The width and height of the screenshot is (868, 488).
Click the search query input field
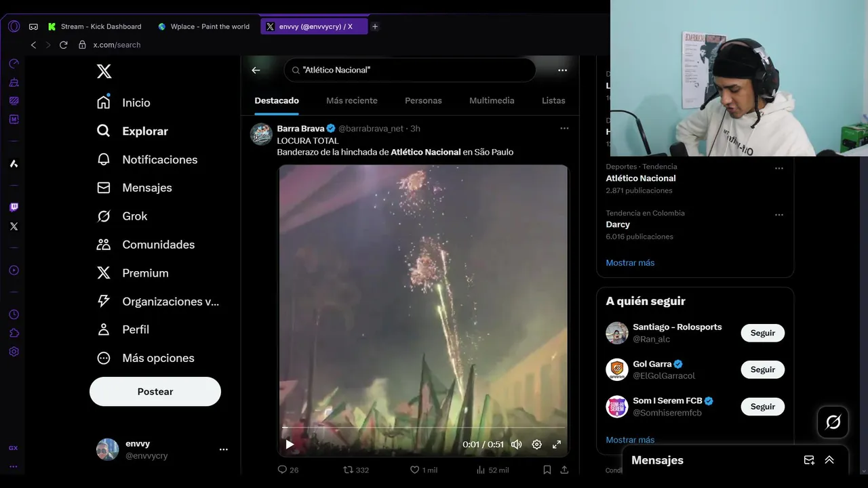point(410,70)
